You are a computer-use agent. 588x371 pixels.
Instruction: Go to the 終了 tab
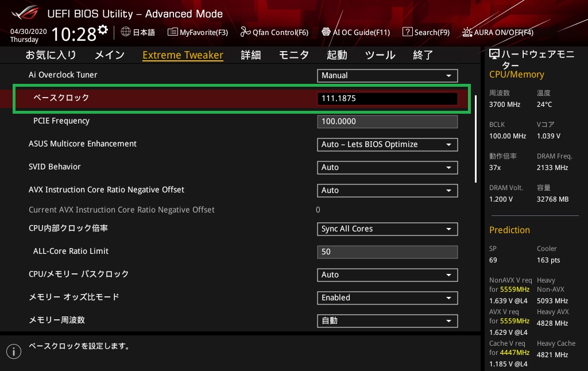tap(423, 55)
